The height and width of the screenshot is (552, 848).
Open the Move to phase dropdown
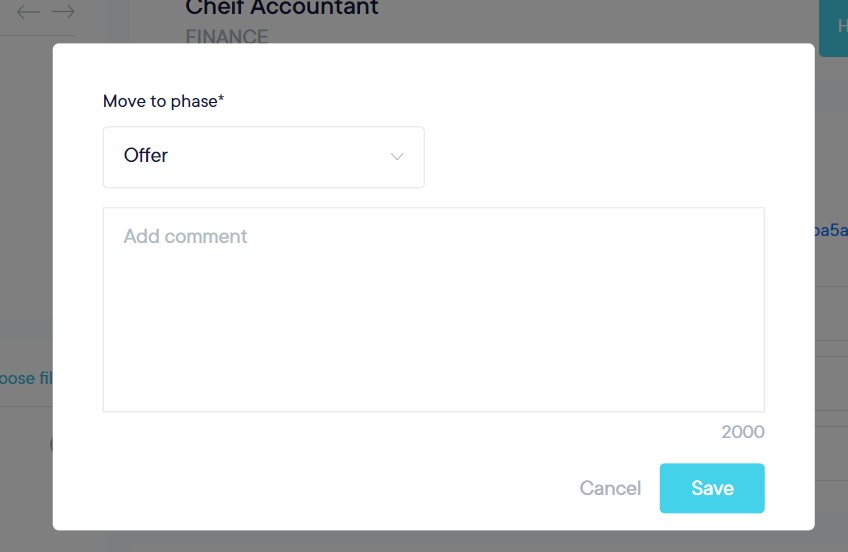[263, 157]
